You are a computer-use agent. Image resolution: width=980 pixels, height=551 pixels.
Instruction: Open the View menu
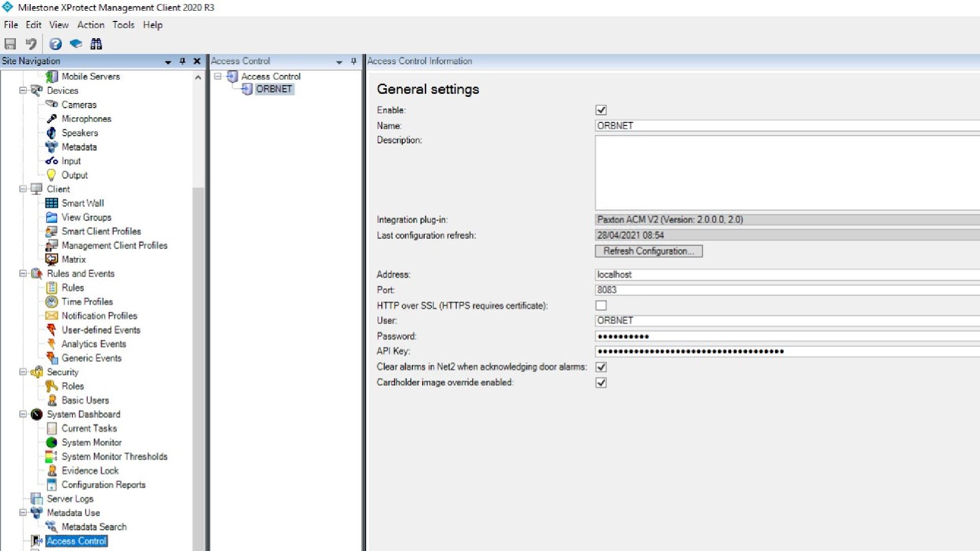pyautogui.click(x=59, y=25)
